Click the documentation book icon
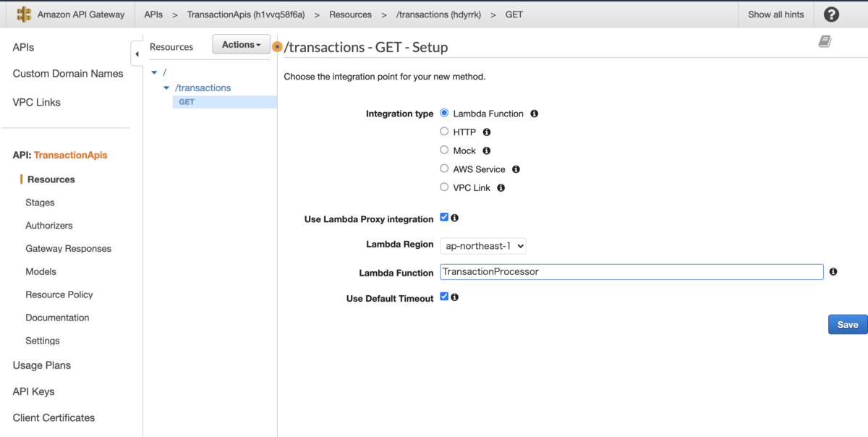 coord(825,42)
